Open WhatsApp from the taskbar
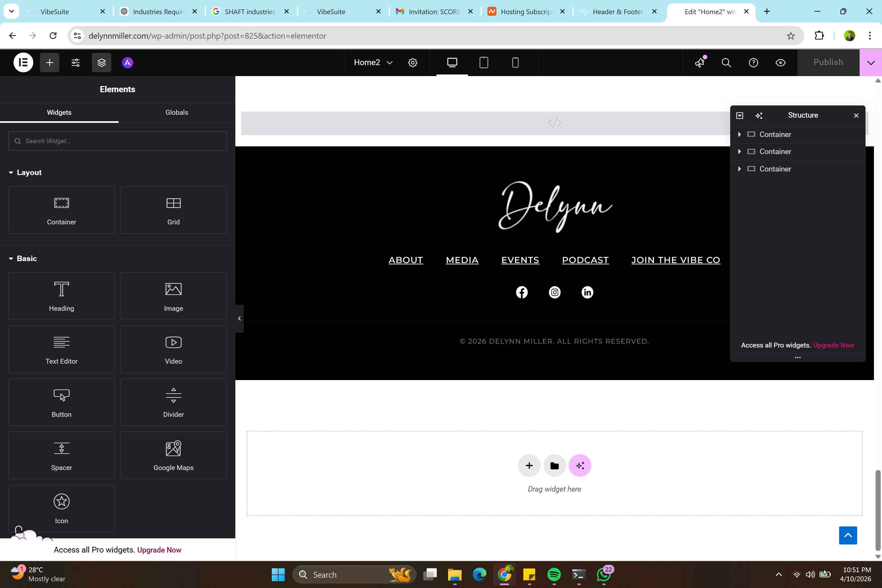 click(x=604, y=574)
